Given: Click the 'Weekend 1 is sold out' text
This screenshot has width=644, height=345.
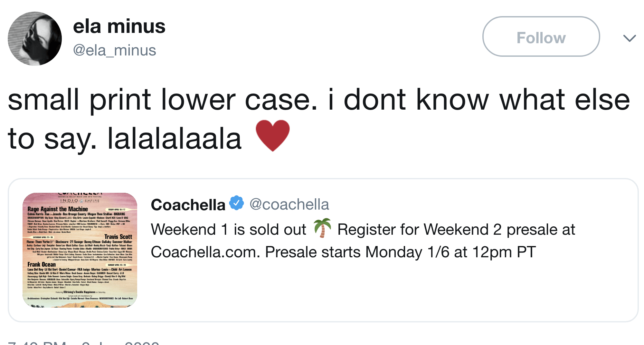Looking at the screenshot, I should [228, 230].
